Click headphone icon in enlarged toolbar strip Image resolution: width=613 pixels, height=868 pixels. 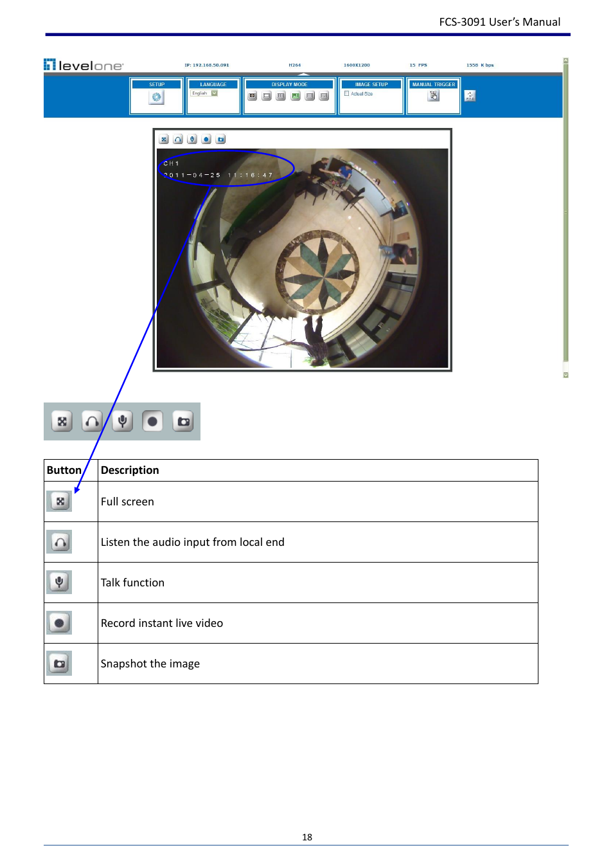[x=92, y=422]
